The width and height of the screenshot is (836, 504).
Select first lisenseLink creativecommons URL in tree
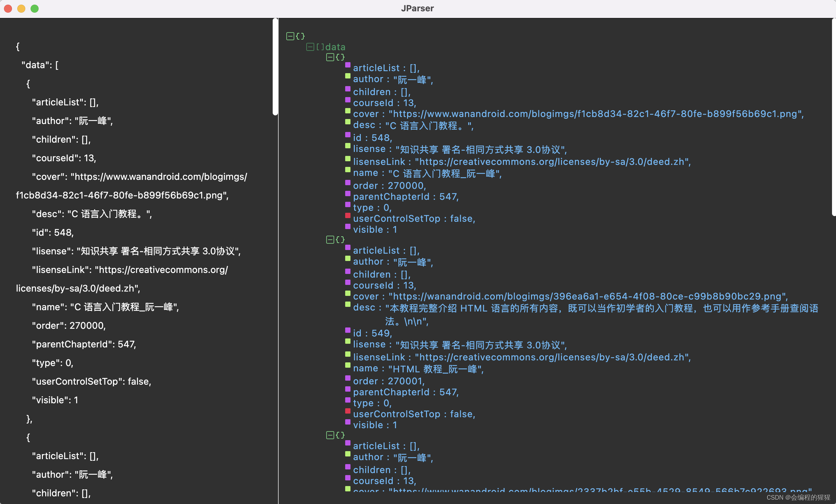pos(553,162)
